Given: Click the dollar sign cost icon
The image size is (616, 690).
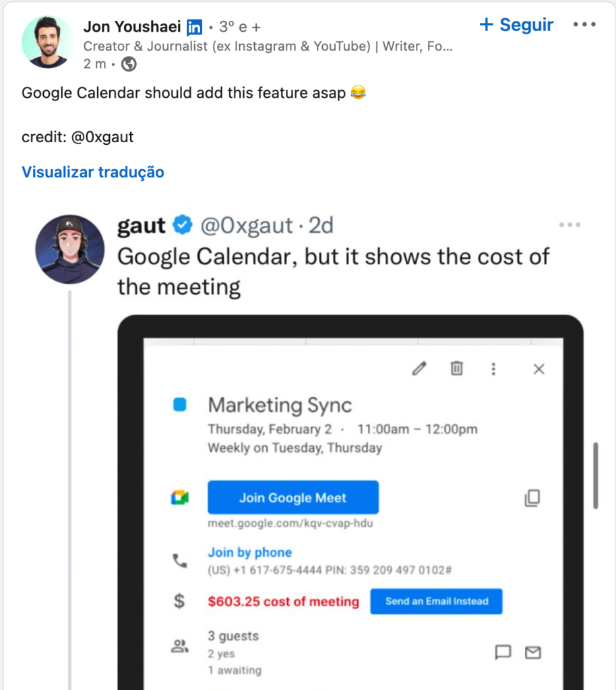Looking at the screenshot, I should (x=179, y=600).
